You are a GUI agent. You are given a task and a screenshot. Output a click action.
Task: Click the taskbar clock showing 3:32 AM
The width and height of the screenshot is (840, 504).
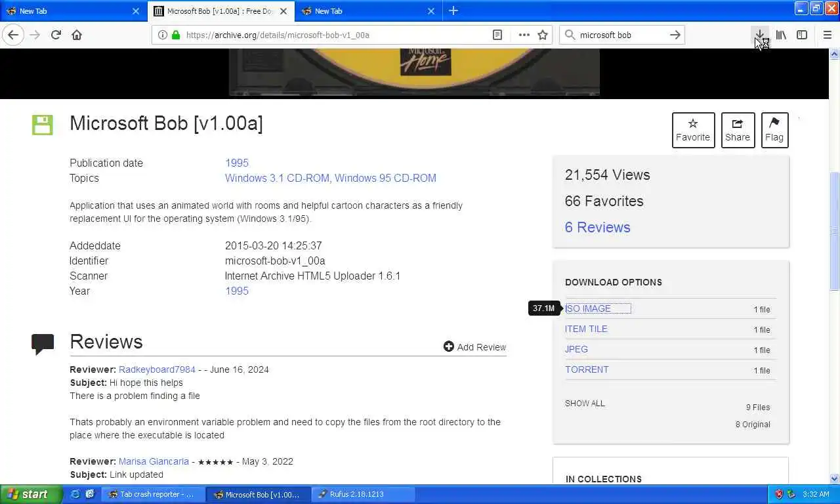pyautogui.click(x=816, y=494)
